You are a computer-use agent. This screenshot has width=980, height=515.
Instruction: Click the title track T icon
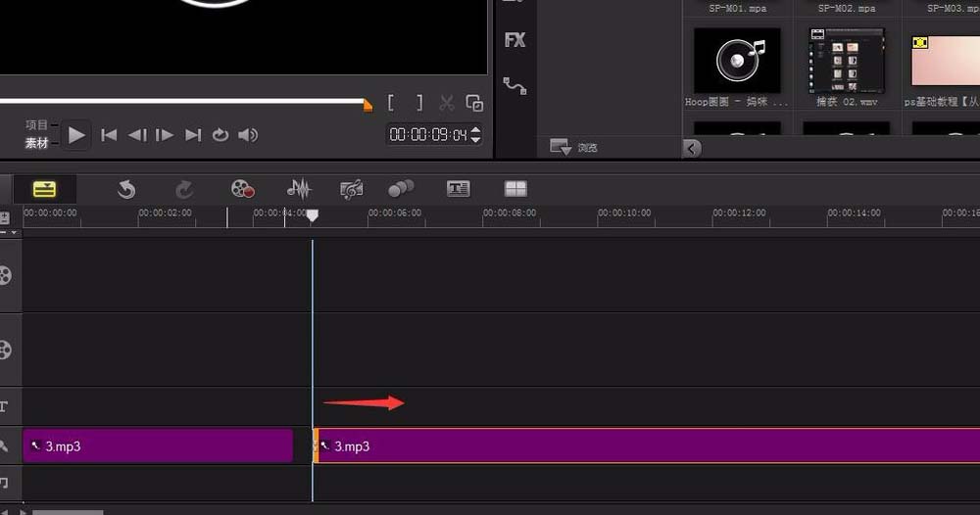(4, 407)
